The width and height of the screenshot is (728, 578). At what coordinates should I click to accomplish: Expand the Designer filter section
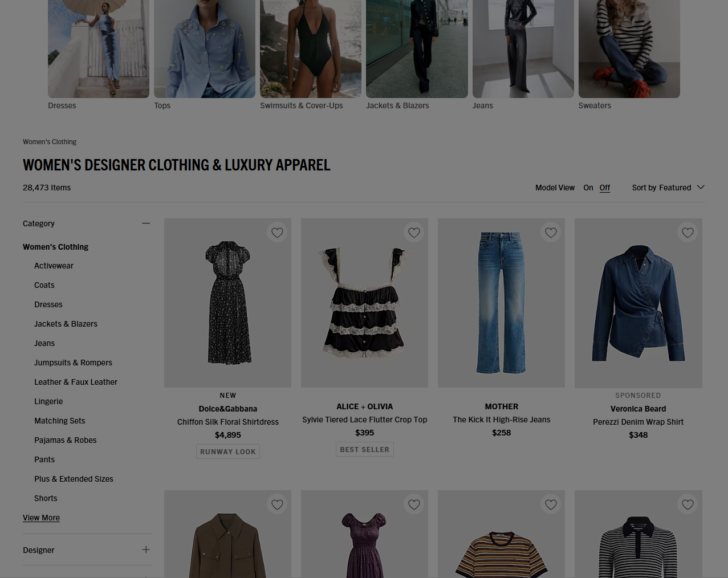(x=146, y=549)
